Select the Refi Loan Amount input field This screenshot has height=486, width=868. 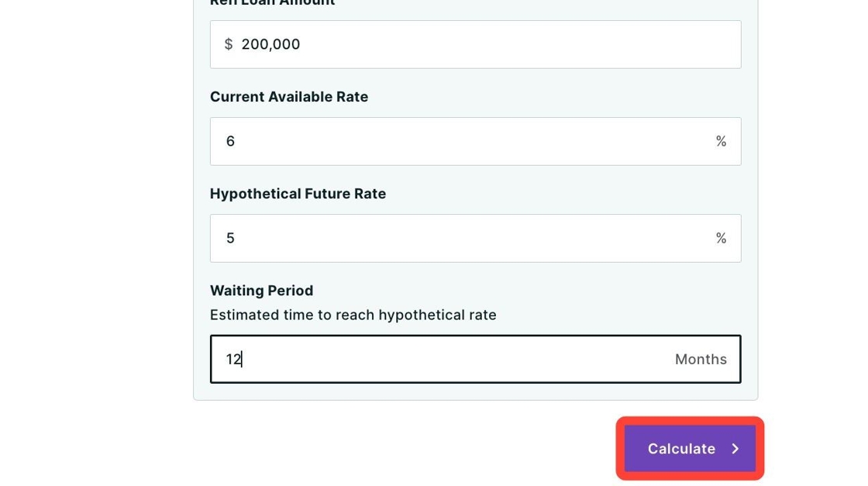tap(475, 44)
